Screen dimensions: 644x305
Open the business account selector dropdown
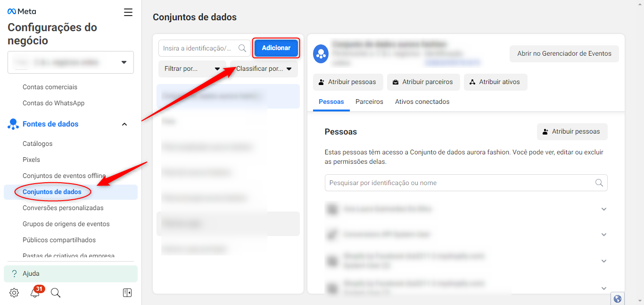pos(71,62)
